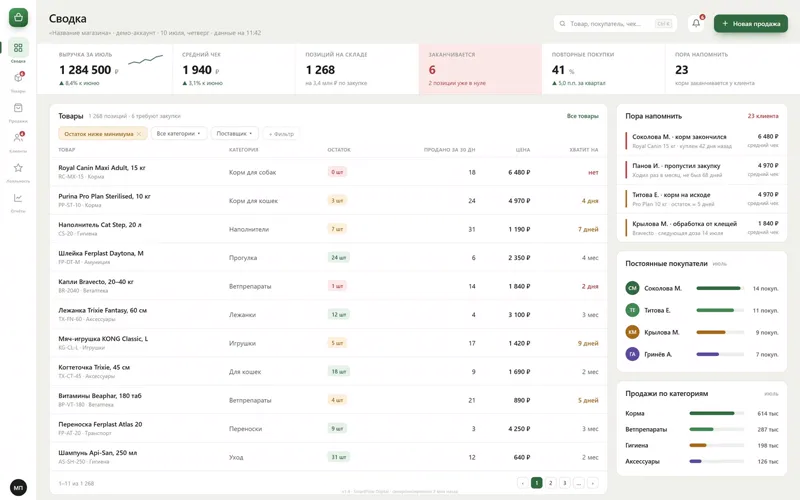This screenshot has width=800, height=500.
Task: Open the Витамины Beaphar, 180 таб row
Action: pos(329,401)
